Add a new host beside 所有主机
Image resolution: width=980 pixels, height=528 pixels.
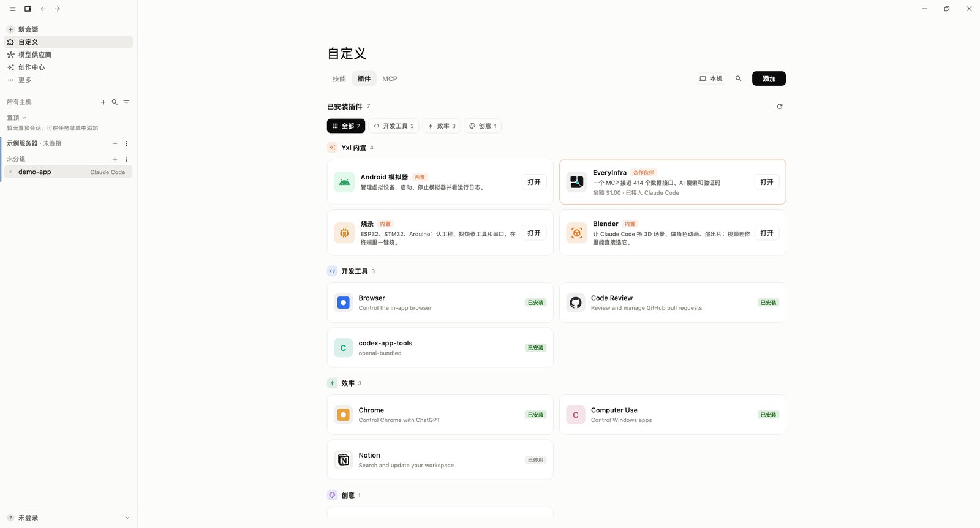(x=103, y=102)
